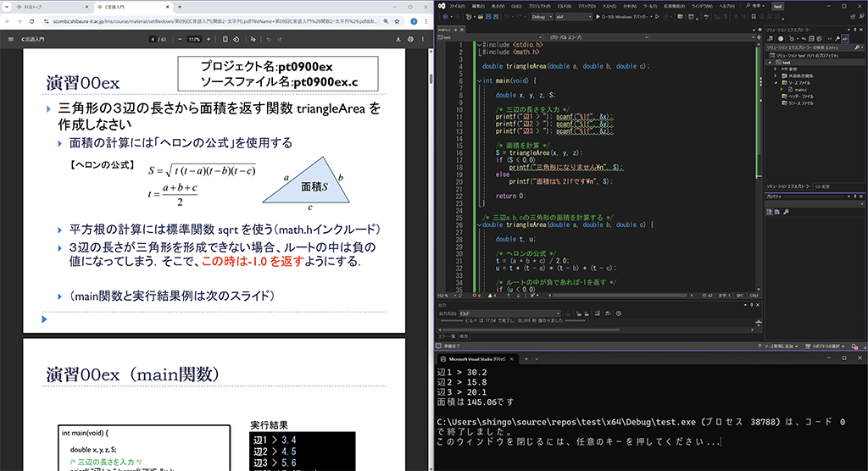
Task: Open the 編集 menu in Visual Studio
Action: [478, 6]
